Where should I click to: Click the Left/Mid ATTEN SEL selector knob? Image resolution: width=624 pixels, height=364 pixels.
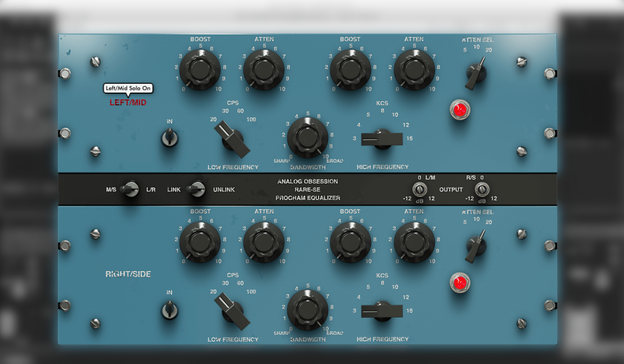point(476,73)
